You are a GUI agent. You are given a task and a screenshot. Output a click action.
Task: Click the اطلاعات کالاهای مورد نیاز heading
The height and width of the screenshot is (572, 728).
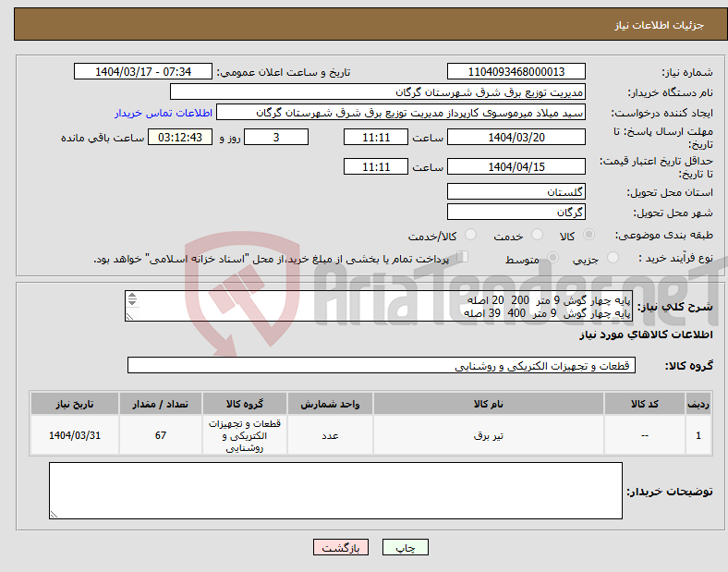647,335
